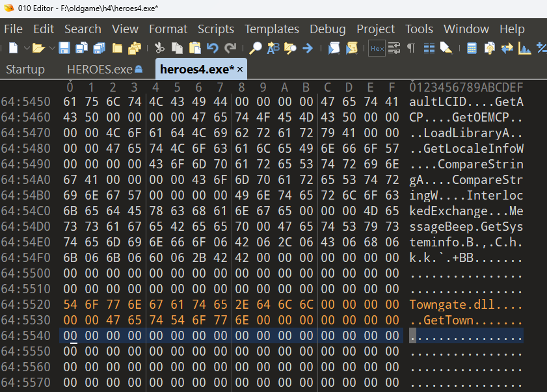The width and height of the screenshot is (547, 392).
Task: Open the Format menu
Action: point(168,29)
